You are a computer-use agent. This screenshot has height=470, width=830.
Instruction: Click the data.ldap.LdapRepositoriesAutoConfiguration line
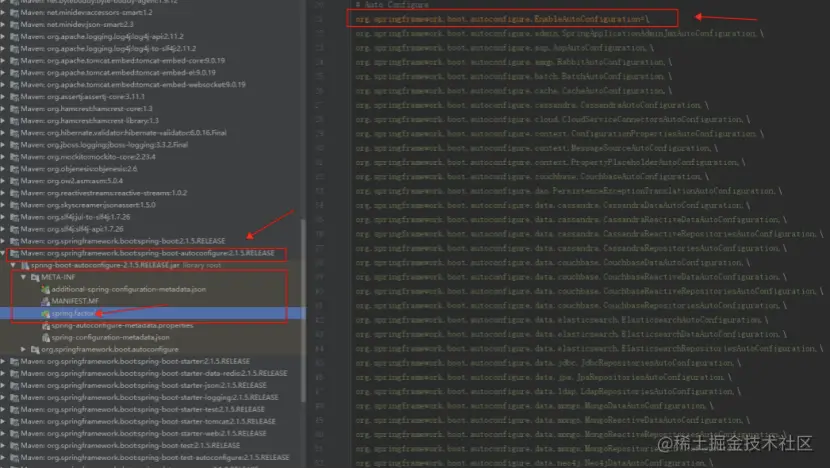548,391
